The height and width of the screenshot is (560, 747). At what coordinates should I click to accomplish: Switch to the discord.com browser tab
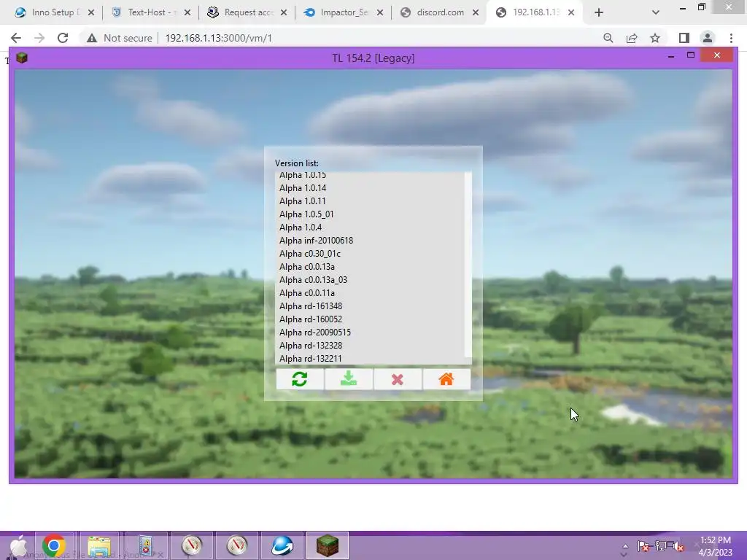tap(440, 12)
